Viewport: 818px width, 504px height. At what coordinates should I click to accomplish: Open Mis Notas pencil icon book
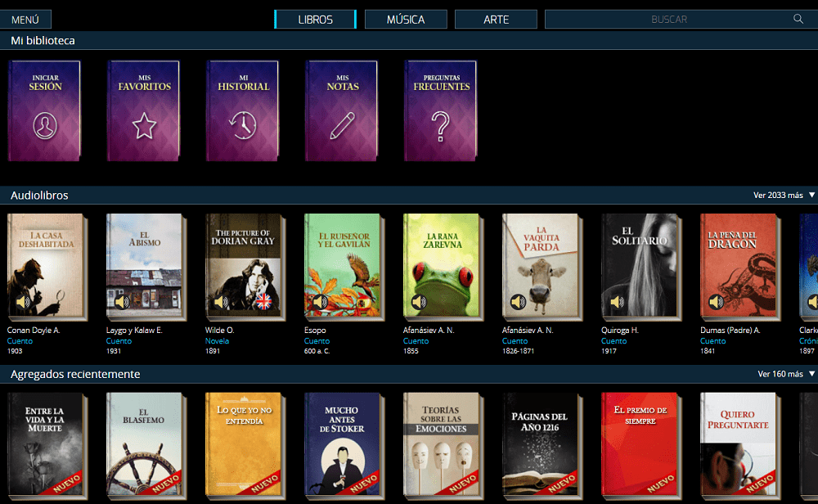pos(342,110)
